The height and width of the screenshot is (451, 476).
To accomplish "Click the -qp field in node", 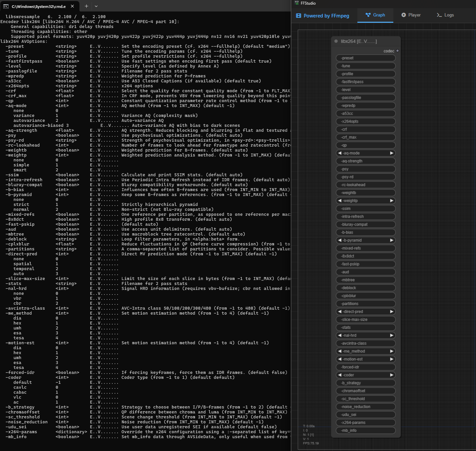I will pyautogui.click(x=366, y=145).
